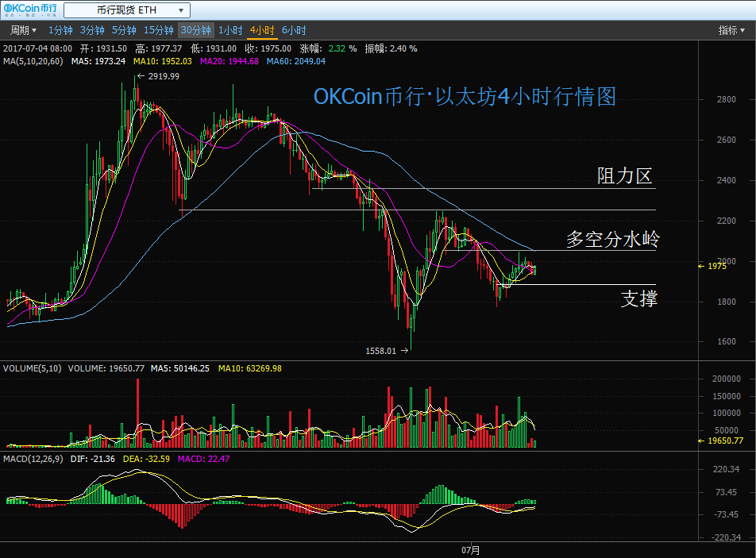Switch to 15分钟 candles
The width and height of the screenshot is (756, 558).
(158, 30)
